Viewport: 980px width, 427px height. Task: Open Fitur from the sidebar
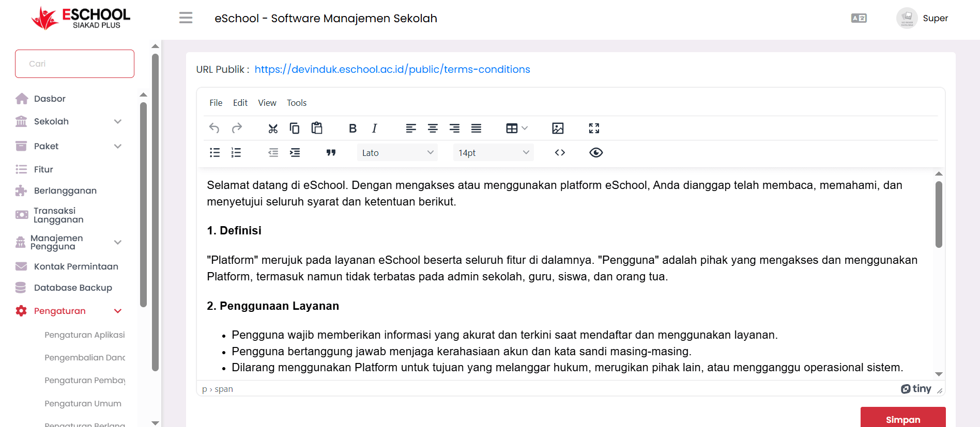tap(43, 169)
